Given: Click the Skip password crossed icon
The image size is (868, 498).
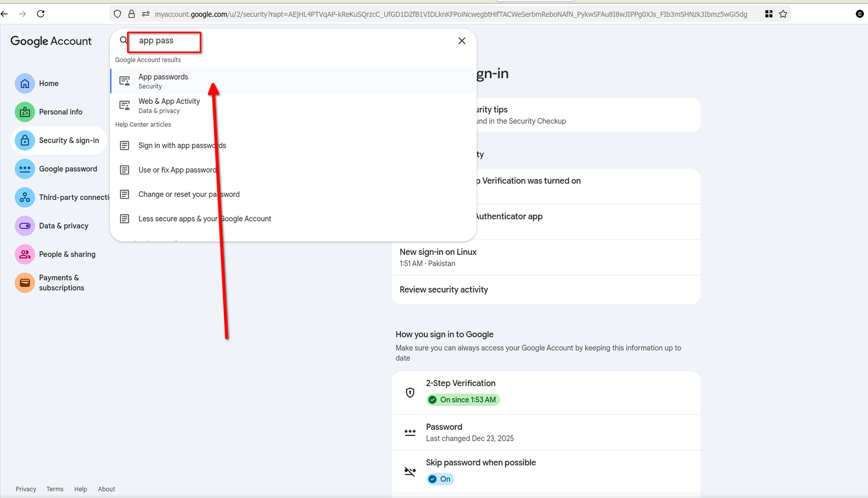Looking at the screenshot, I should (410, 472).
